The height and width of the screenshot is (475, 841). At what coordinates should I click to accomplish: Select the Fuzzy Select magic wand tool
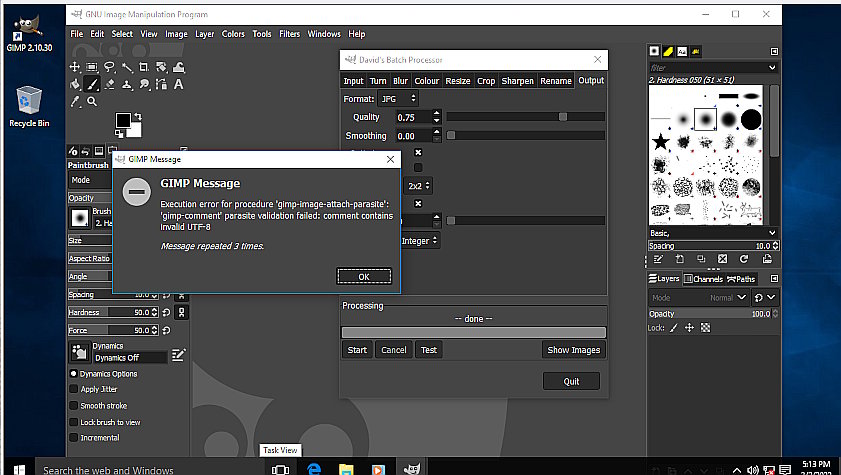[127, 67]
